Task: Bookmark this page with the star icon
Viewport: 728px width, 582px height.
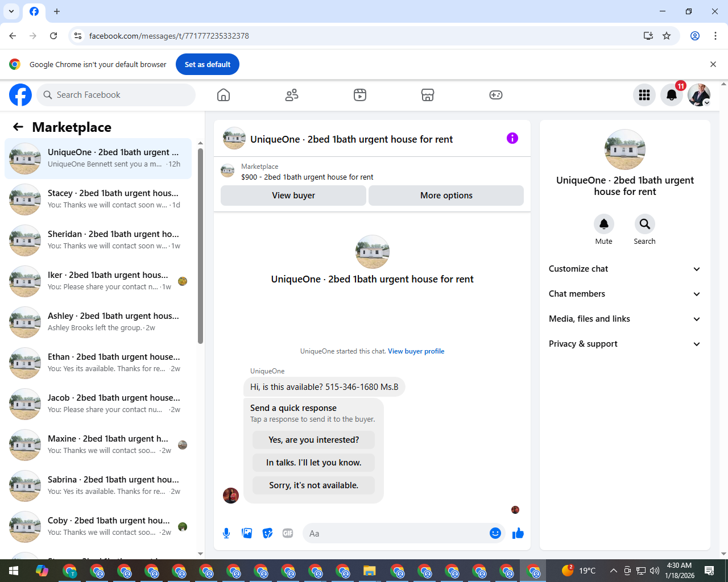Action: coord(667,36)
